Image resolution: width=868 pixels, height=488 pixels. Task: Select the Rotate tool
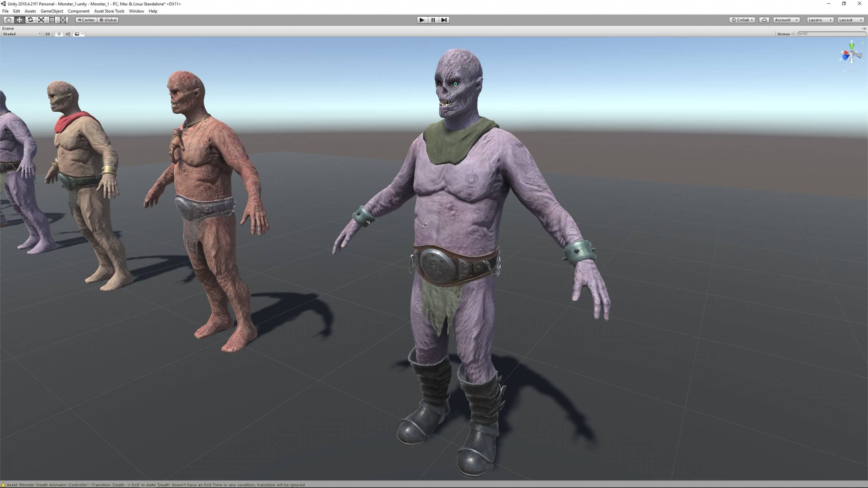(30, 20)
